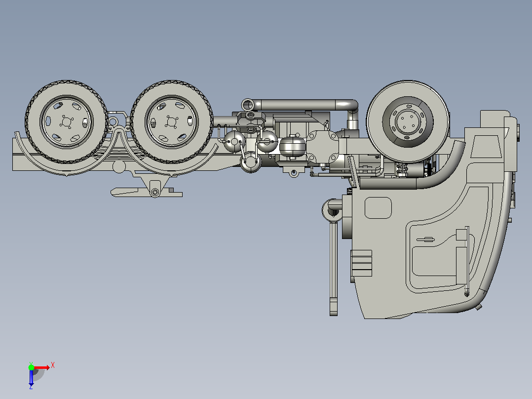Screen dimensions: 532x399
Task: Select the second rear wheel beside the pipes
Action: pyautogui.click(x=172, y=121)
